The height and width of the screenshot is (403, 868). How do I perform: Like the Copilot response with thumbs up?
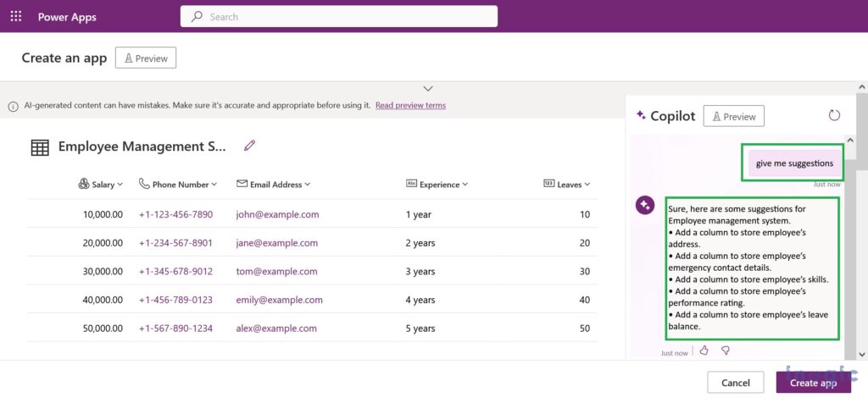704,350
